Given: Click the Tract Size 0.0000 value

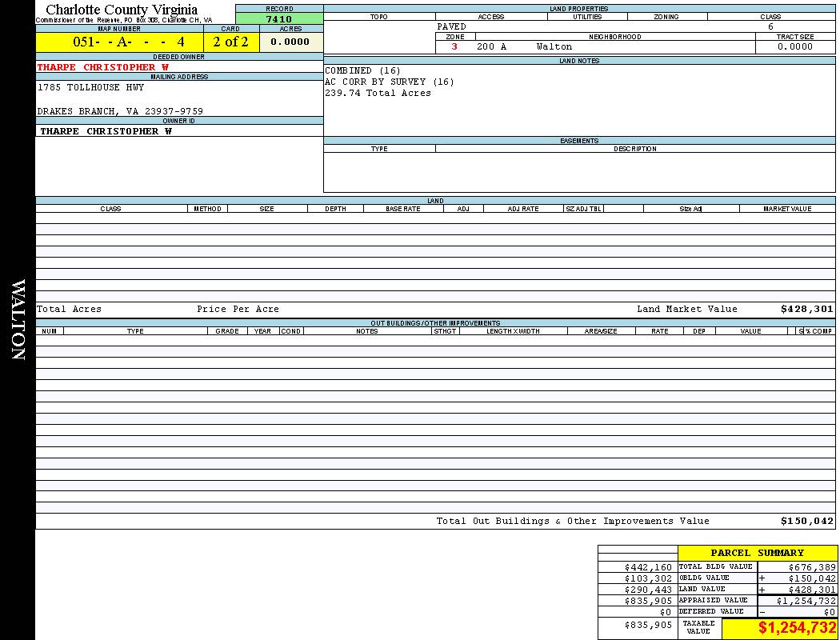Looking at the screenshot, I should pyautogui.click(x=795, y=46).
